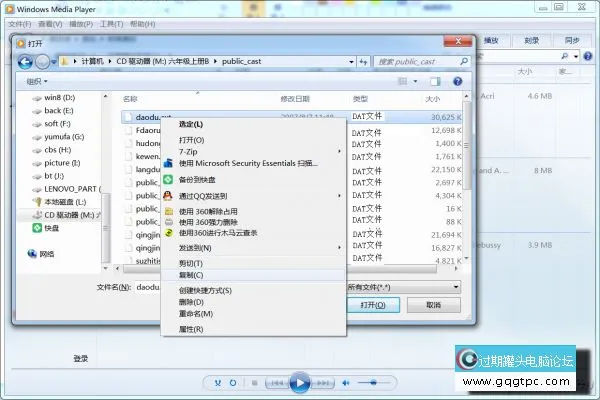The width and height of the screenshot is (600, 400).
Task: Click the Previous track button
Action: [x=277, y=382]
